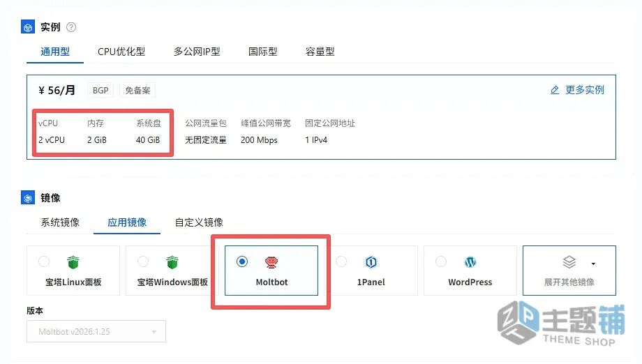Click the 更多实例 link
This screenshot has width=642, height=364.
pos(585,90)
